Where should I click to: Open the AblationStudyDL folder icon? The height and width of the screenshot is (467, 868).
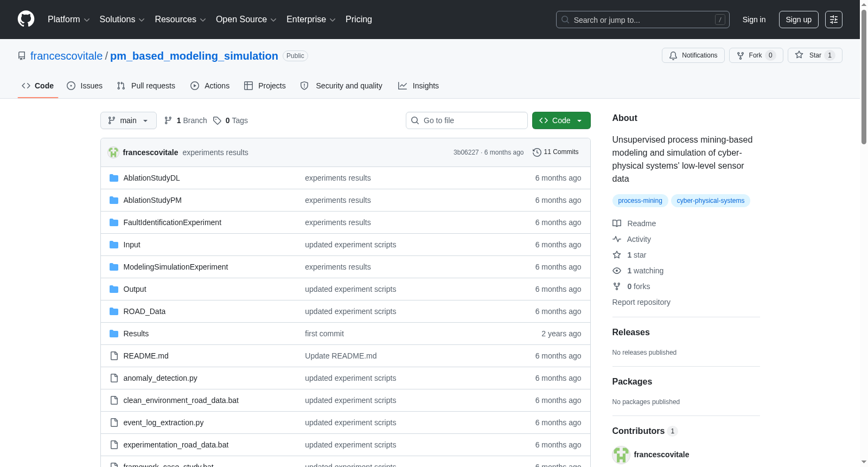coord(114,178)
